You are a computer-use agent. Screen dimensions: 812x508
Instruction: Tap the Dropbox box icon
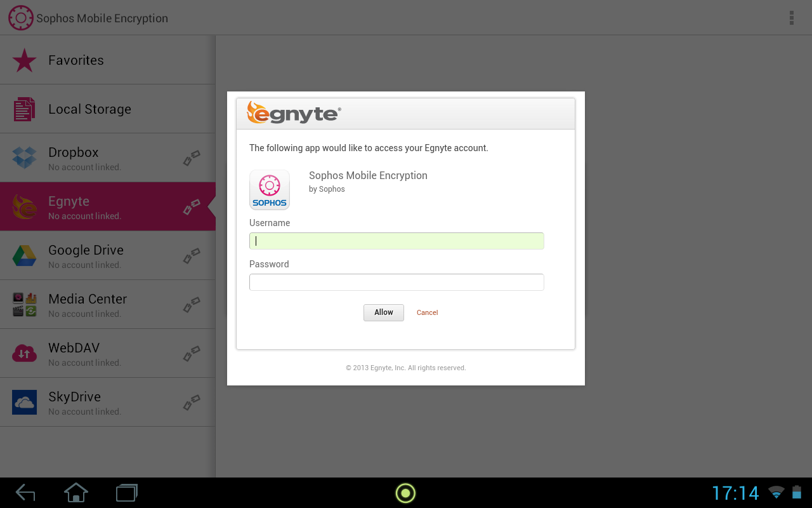point(24,158)
